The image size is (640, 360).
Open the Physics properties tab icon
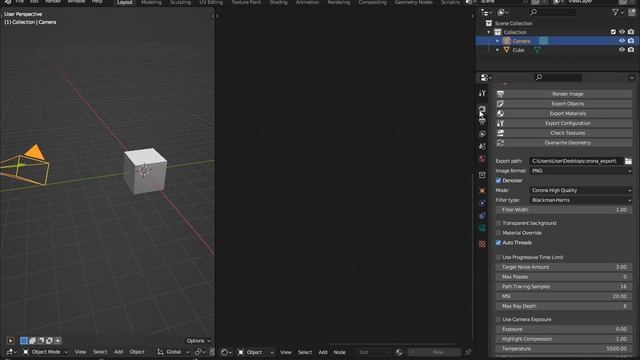point(482,203)
